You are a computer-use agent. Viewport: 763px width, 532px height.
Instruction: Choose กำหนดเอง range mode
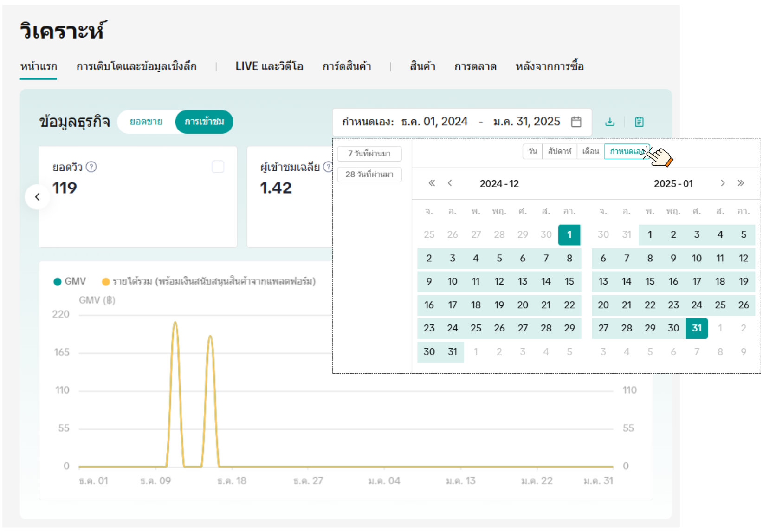click(626, 151)
